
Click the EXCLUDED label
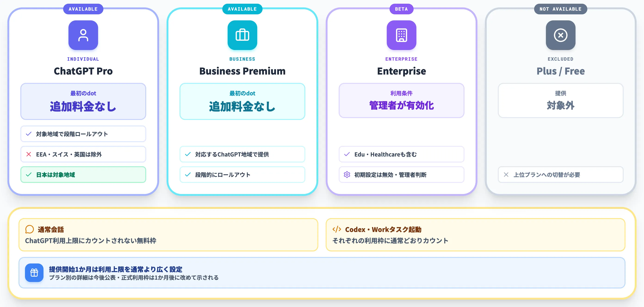pos(560,59)
